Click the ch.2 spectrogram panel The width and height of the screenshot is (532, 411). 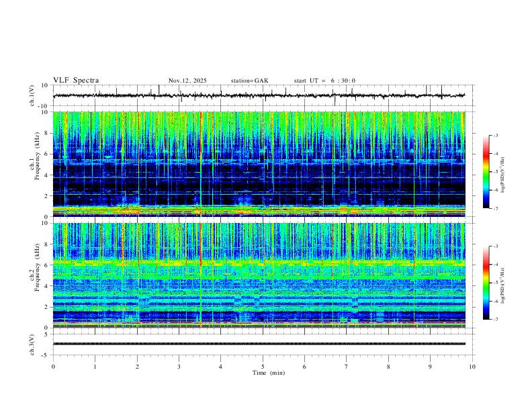[259, 275]
